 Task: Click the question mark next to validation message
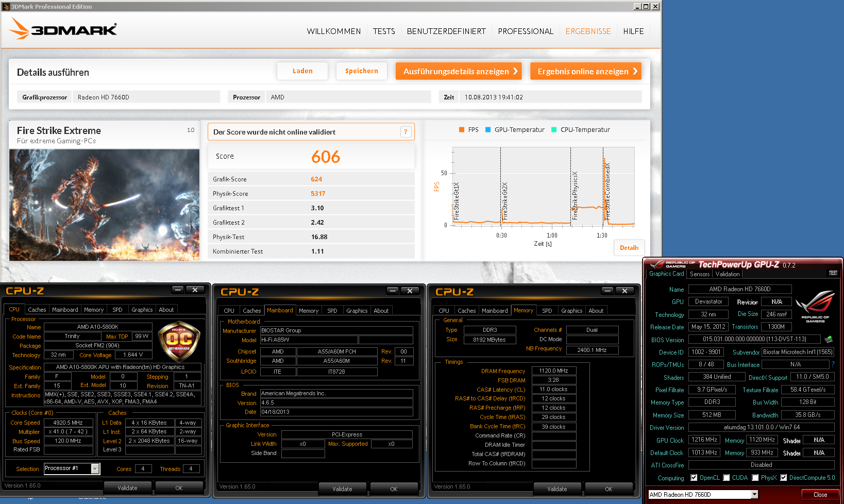406,132
